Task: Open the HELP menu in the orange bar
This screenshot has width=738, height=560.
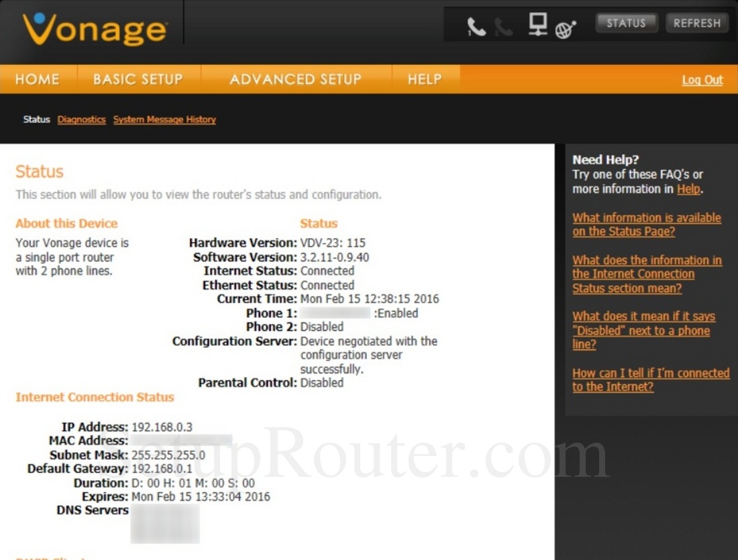Action: click(425, 79)
